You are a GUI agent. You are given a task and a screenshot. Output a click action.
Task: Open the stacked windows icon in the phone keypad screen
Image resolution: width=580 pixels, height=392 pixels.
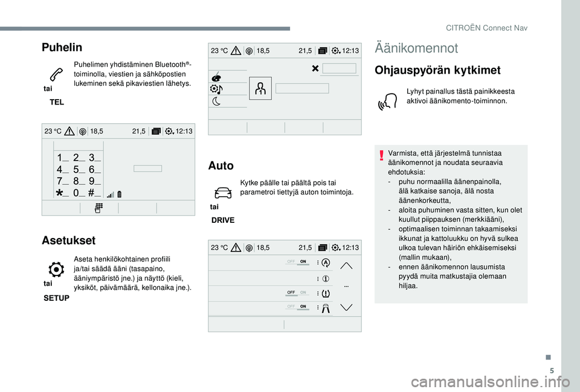tap(156, 131)
